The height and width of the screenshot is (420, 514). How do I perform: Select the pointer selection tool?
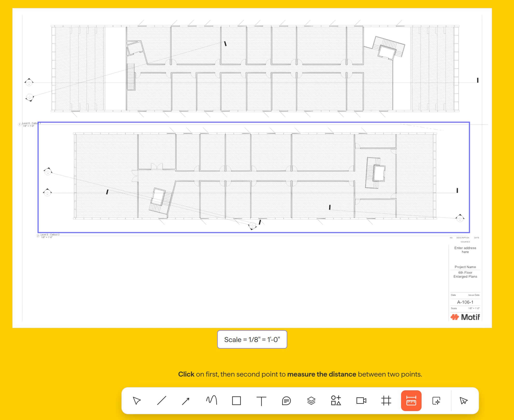[x=137, y=401]
